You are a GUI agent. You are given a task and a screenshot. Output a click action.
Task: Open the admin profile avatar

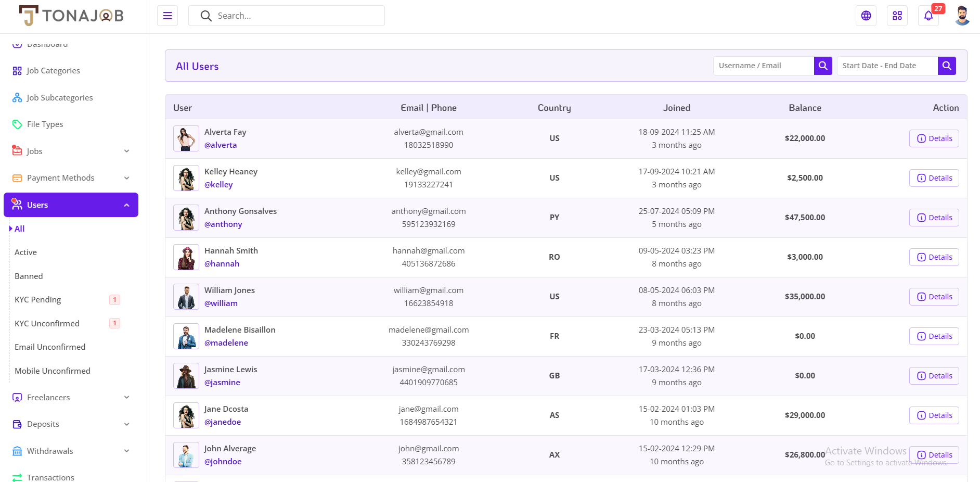pyautogui.click(x=962, y=16)
